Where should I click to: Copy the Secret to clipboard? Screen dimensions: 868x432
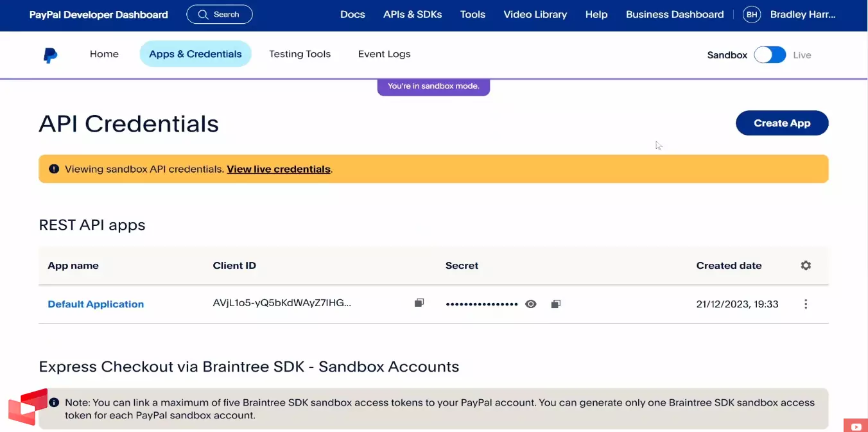[555, 303]
